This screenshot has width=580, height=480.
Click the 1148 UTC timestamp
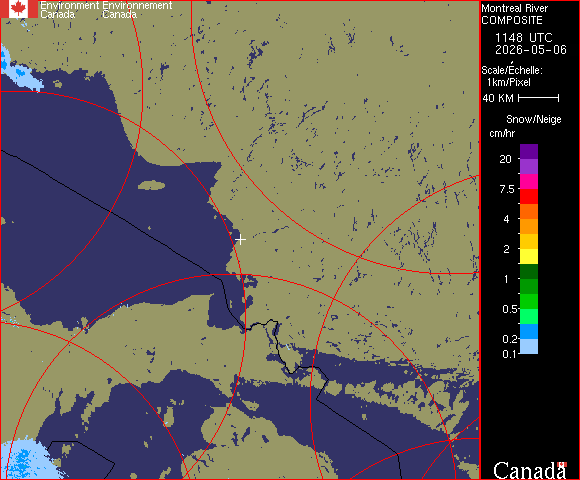tap(523, 38)
